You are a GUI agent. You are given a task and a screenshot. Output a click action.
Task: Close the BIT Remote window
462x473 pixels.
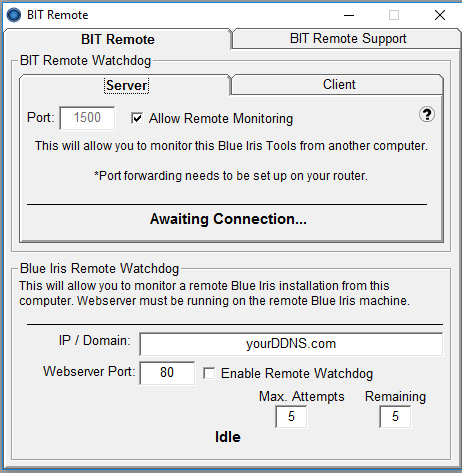click(440, 15)
